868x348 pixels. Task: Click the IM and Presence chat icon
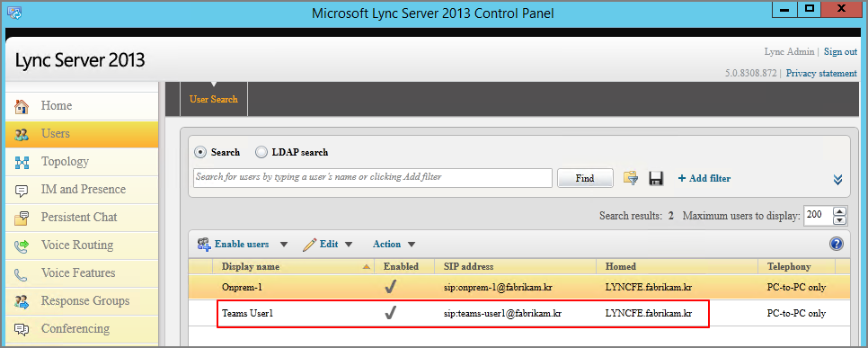coord(21,190)
